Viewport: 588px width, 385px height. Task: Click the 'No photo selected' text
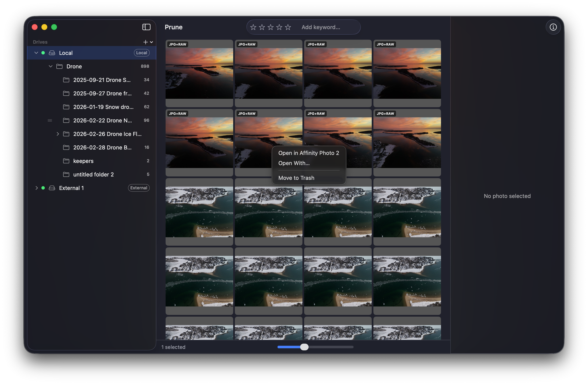(x=507, y=196)
